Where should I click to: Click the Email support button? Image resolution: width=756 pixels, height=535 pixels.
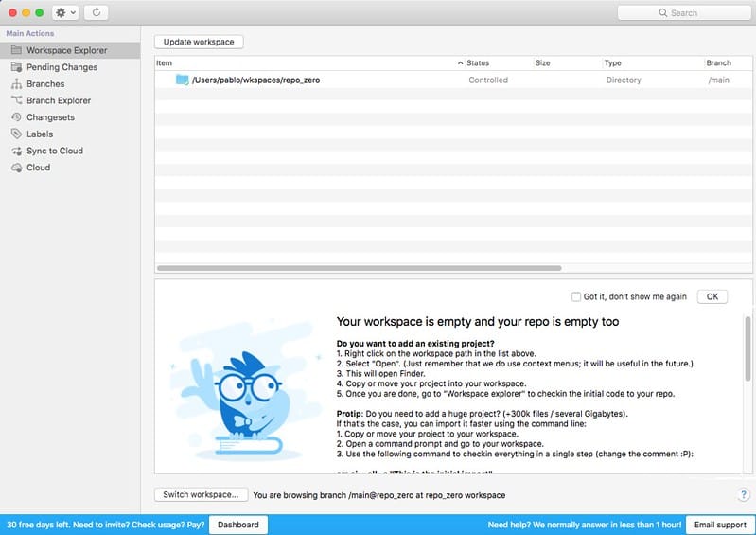pos(720,525)
